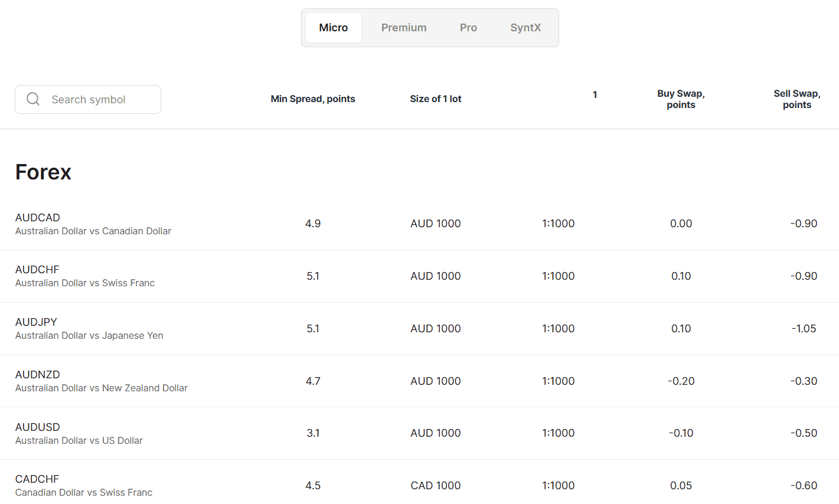Click the Size of 1 lot header
Screen dimensions: 839x504
[x=435, y=99]
